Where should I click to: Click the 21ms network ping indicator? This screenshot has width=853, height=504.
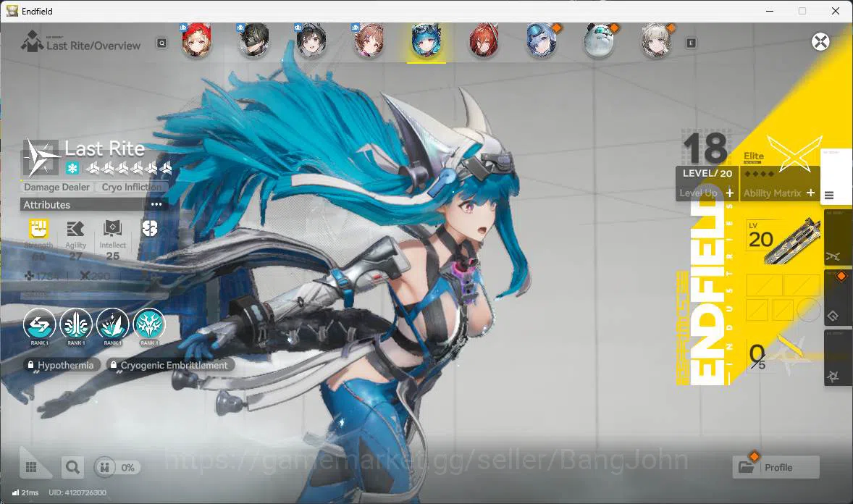click(x=25, y=492)
